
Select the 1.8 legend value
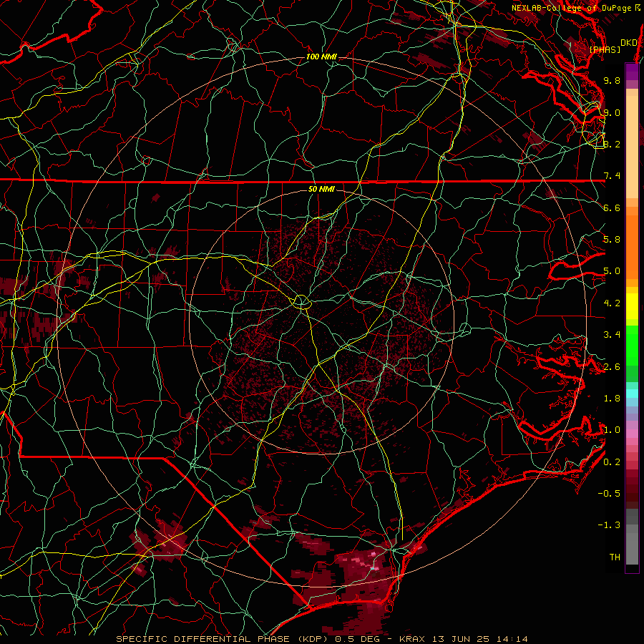point(612,399)
